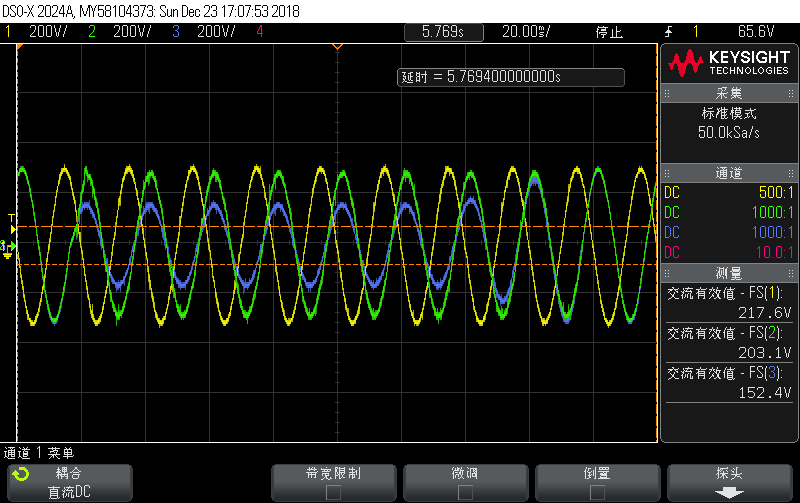
Task: Expand the 测量 measurements panel header
Action: coord(729,273)
